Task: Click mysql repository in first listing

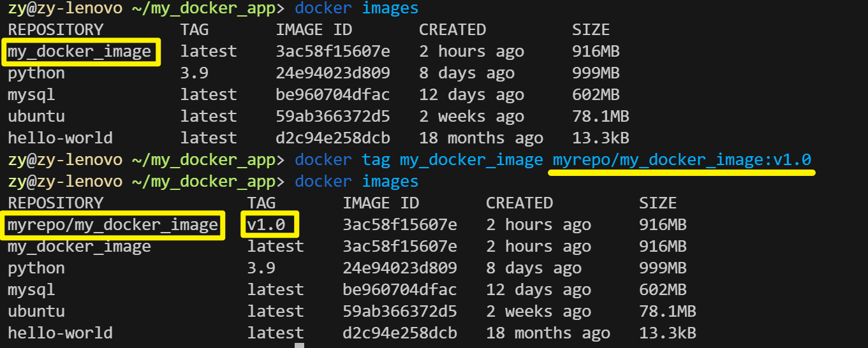Action: tap(31, 95)
